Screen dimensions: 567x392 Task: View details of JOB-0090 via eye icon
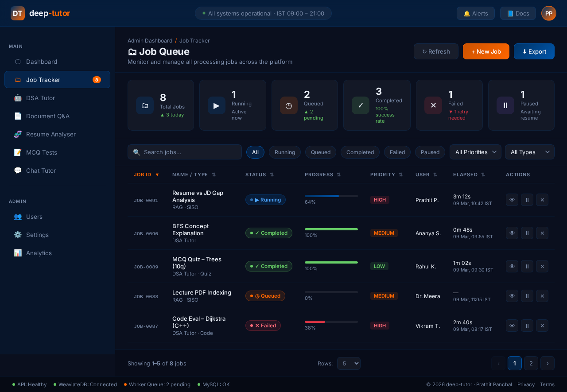[x=512, y=233]
